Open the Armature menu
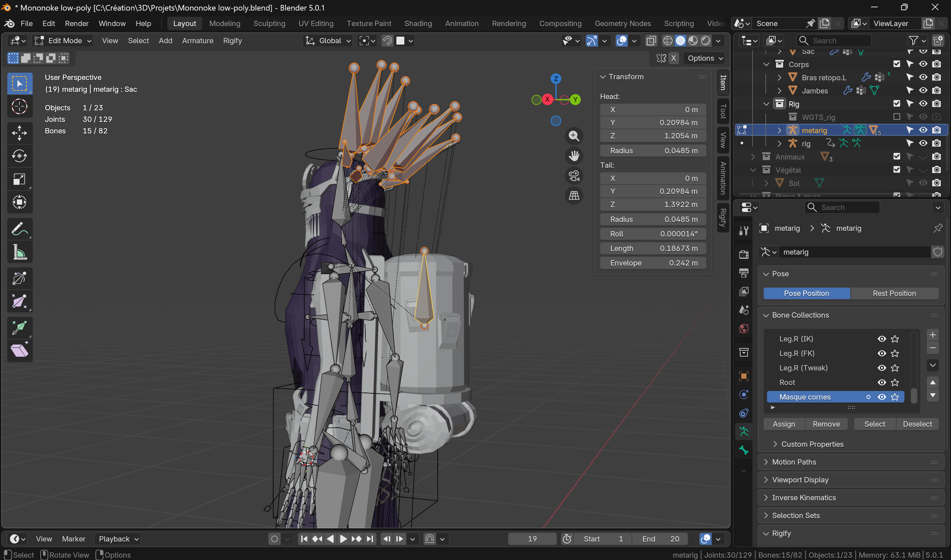This screenshot has width=951, height=560. pyautogui.click(x=198, y=40)
